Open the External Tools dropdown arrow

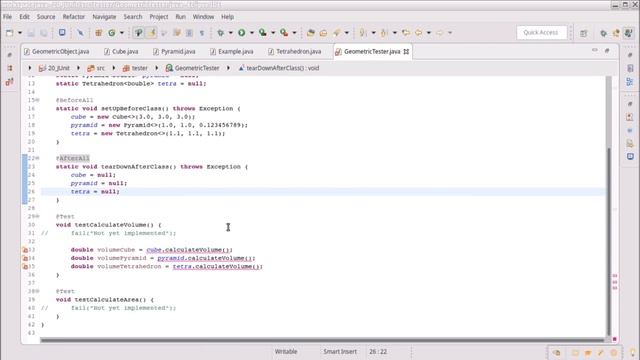pyautogui.click(x=294, y=33)
